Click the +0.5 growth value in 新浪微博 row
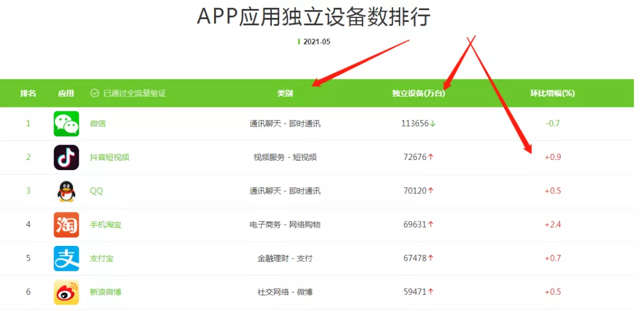Image resolution: width=644 pixels, height=311 pixels. 552,292
